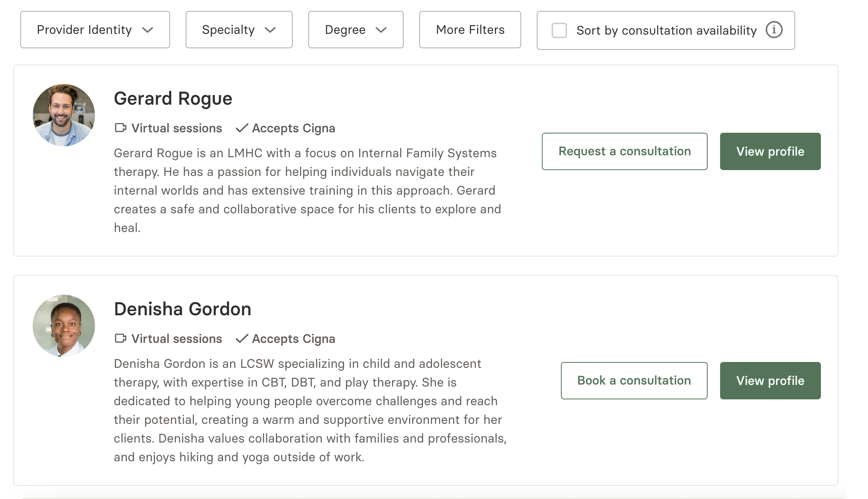Open the Specialty filter dropdown

(x=239, y=30)
